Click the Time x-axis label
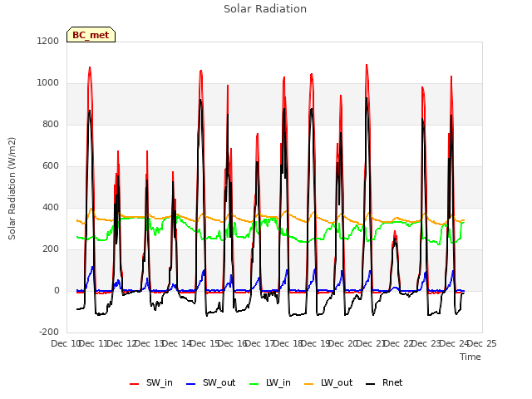The image size is (532, 399). [x=470, y=357]
